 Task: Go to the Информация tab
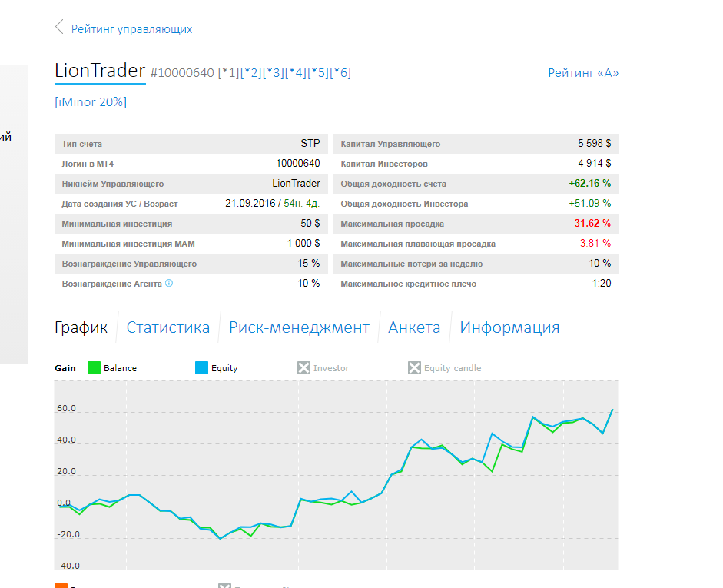pos(509,327)
